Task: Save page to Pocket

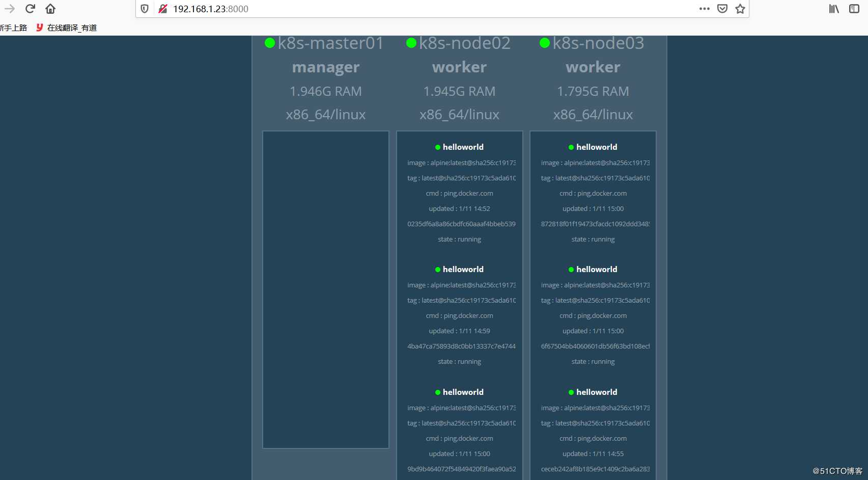Action: coord(722,9)
